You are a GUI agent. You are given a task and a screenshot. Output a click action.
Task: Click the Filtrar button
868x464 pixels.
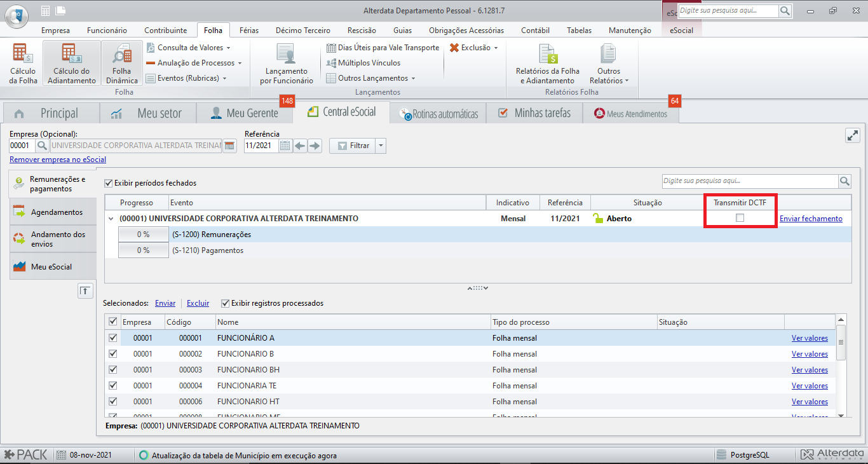coord(353,146)
